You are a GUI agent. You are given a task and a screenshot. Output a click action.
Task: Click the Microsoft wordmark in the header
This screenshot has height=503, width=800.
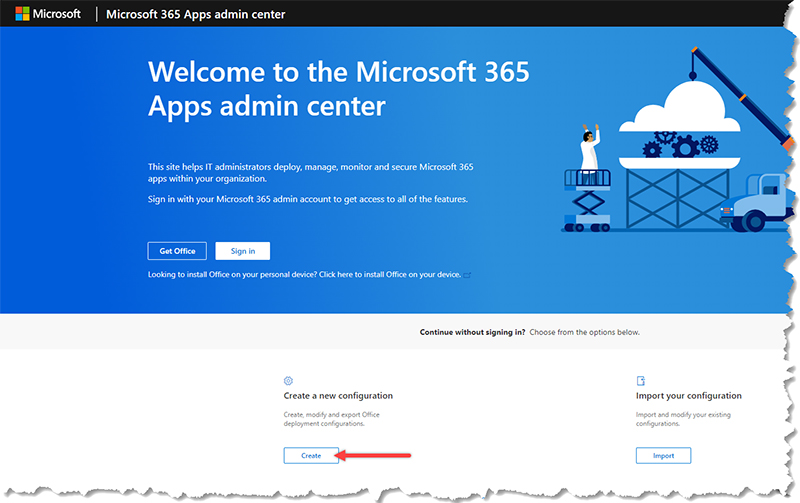coord(58,14)
